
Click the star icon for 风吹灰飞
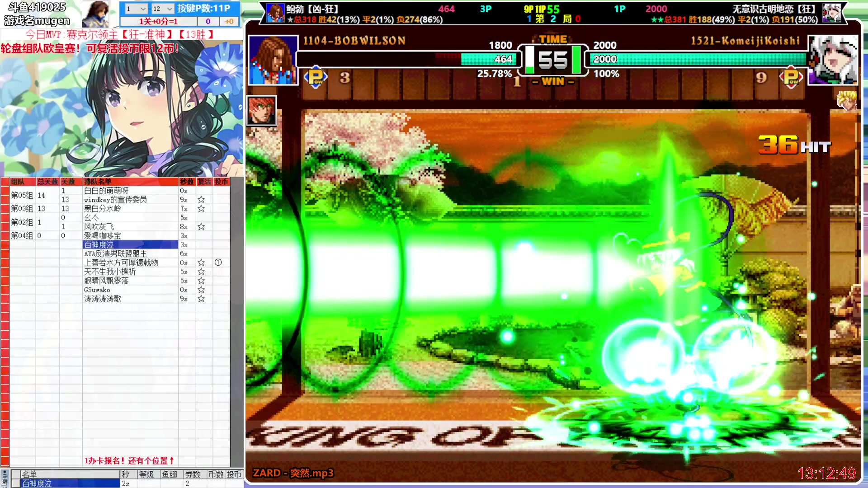click(201, 227)
